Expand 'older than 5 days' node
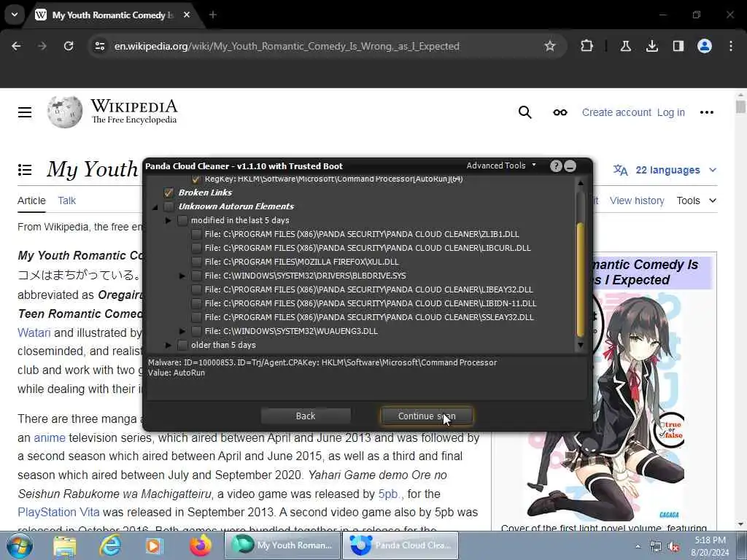747x560 pixels. [169, 345]
